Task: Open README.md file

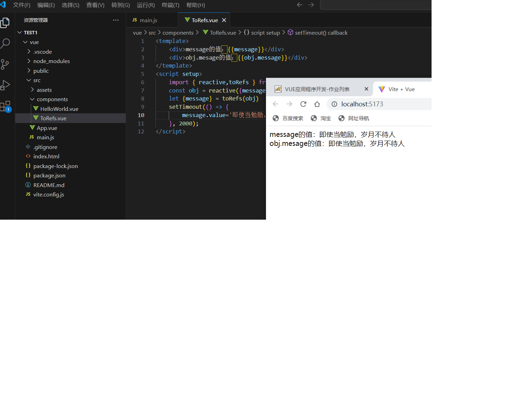Action: pos(70,185)
